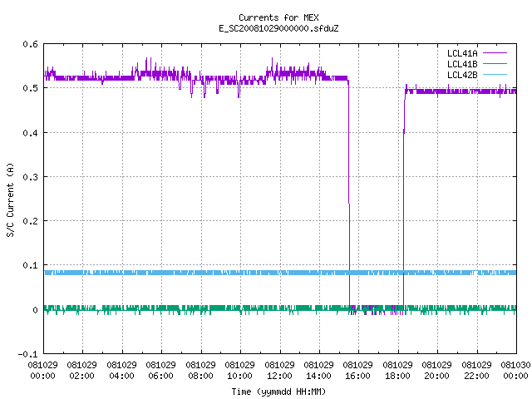Click the 14:00 x-axis tick label

pyautogui.click(x=318, y=376)
